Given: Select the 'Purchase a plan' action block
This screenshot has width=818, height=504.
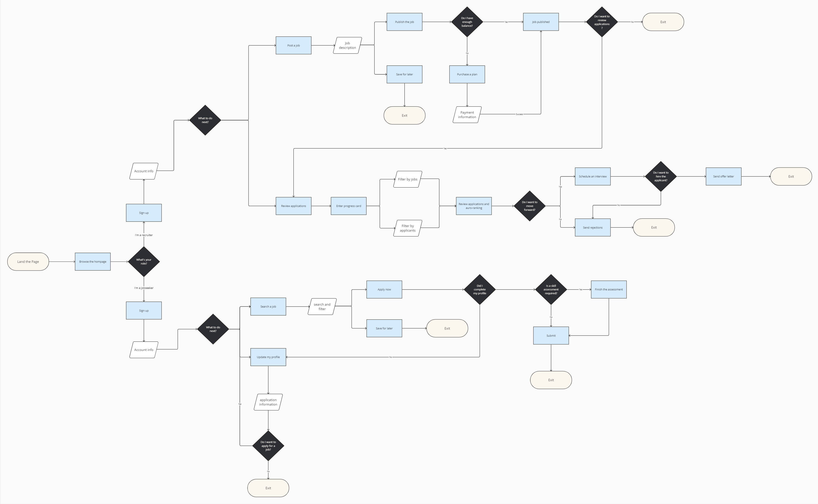Looking at the screenshot, I should (x=467, y=74).
